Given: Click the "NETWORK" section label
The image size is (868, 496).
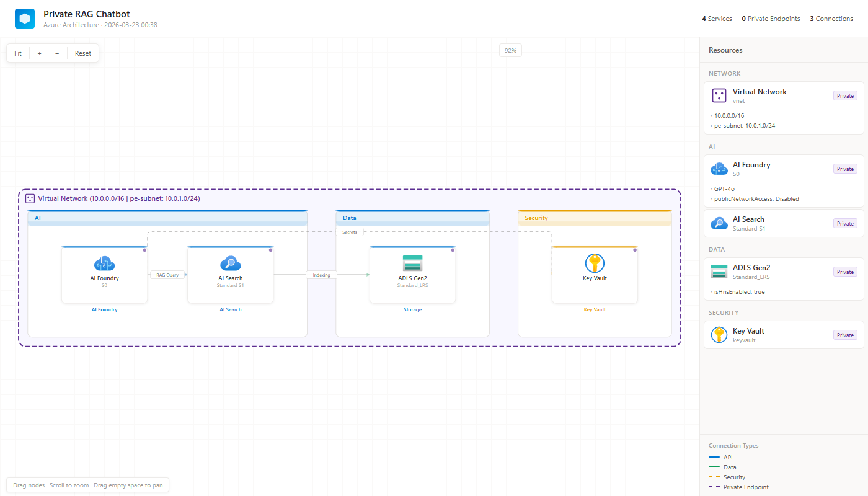Looking at the screenshot, I should point(725,74).
